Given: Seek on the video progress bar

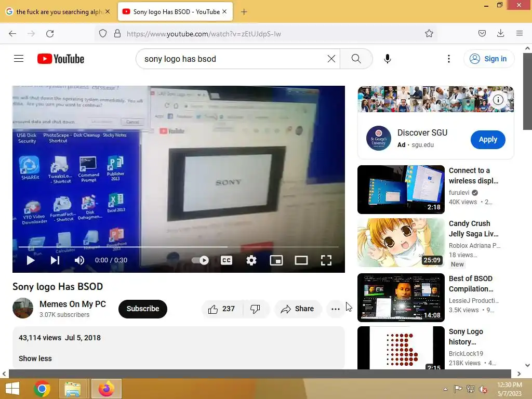Looking at the screenshot, I should [x=179, y=247].
